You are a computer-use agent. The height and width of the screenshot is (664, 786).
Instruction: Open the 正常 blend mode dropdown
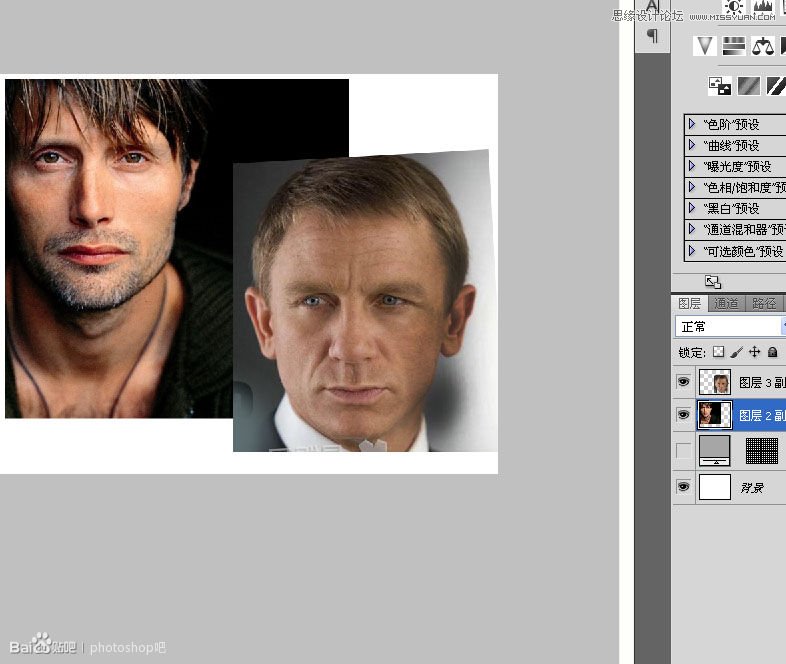coord(731,327)
